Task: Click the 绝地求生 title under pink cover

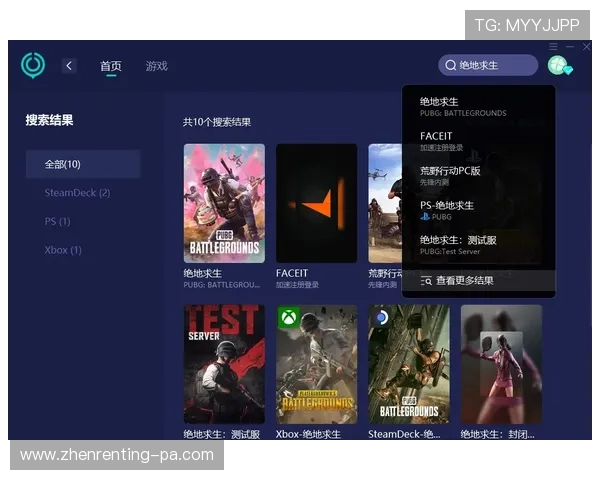Action: (x=202, y=273)
